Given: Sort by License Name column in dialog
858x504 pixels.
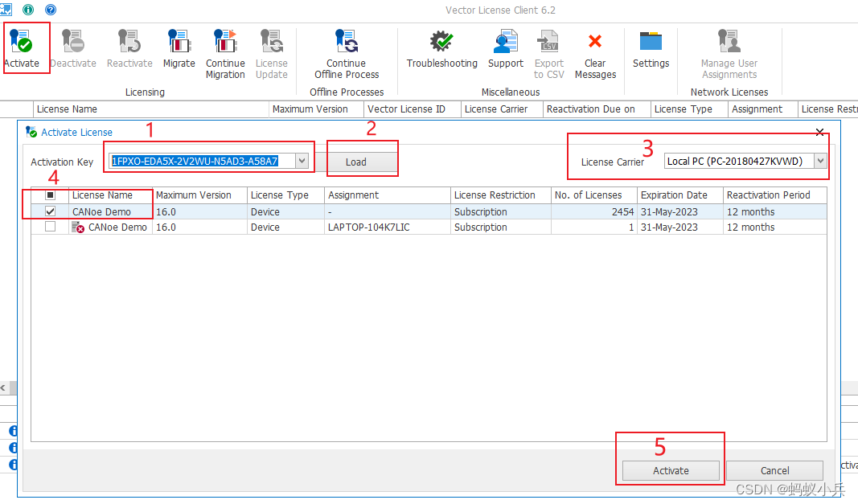Looking at the screenshot, I should point(110,195).
